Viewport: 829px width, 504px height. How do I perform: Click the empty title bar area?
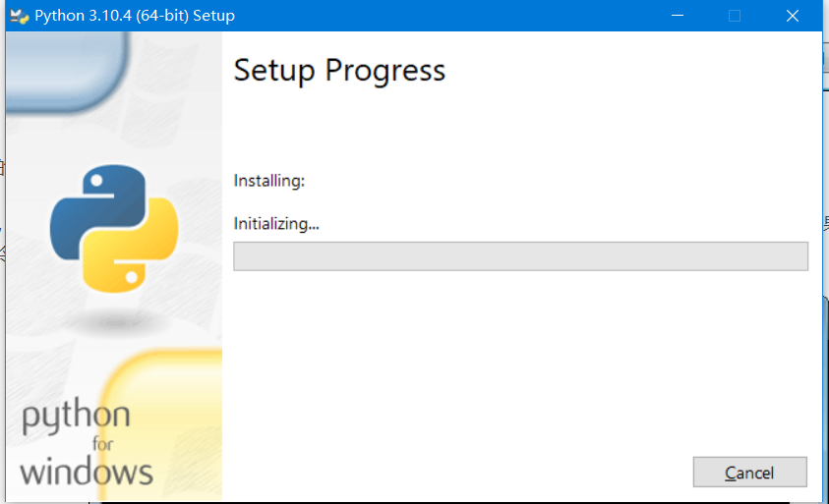pyautogui.click(x=443, y=16)
